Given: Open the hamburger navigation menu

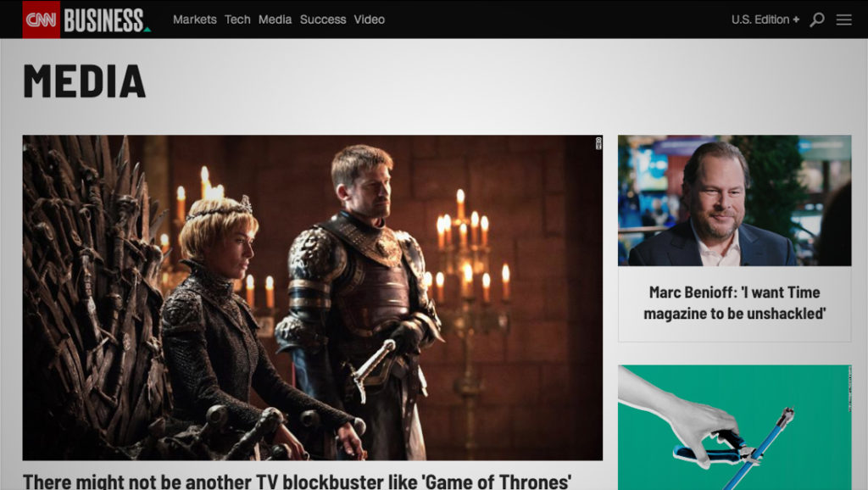Looking at the screenshot, I should pyautogui.click(x=843, y=18).
